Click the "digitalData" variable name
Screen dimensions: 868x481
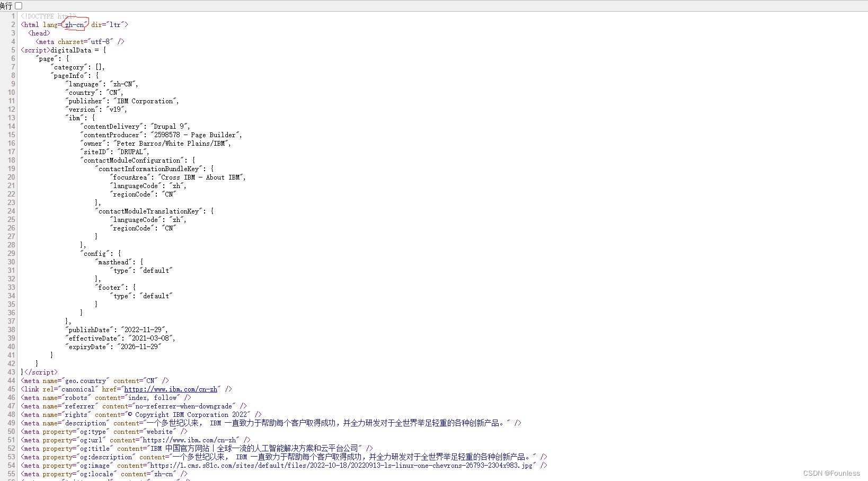pos(71,50)
